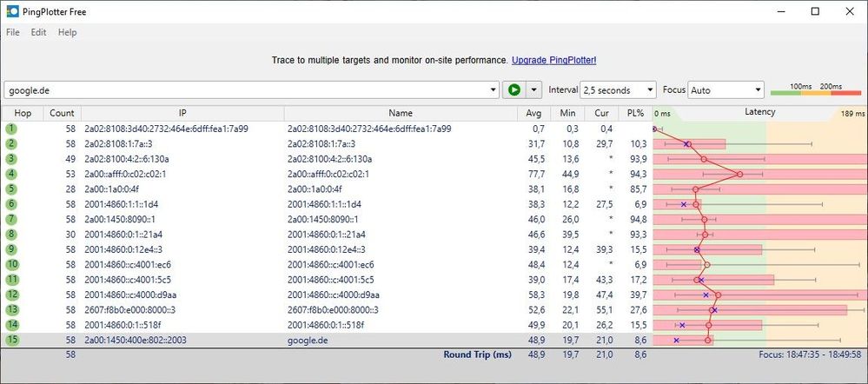The image size is (868, 384).
Task: Click the hop 12 latency point on graph
Action: click(x=718, y=295)
